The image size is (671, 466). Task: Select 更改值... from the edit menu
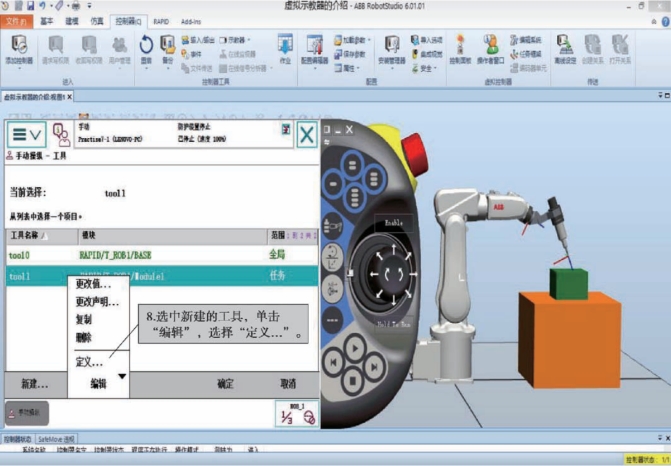pos(93,284)
